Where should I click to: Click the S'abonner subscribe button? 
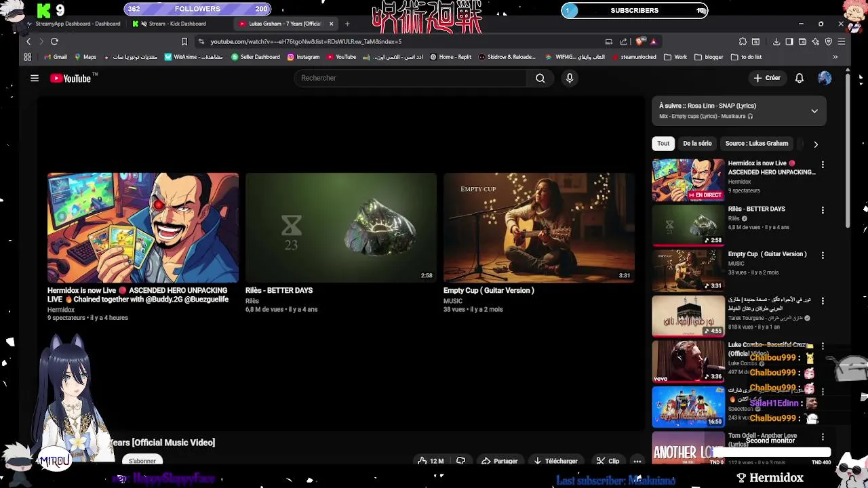tap(142, 461)
